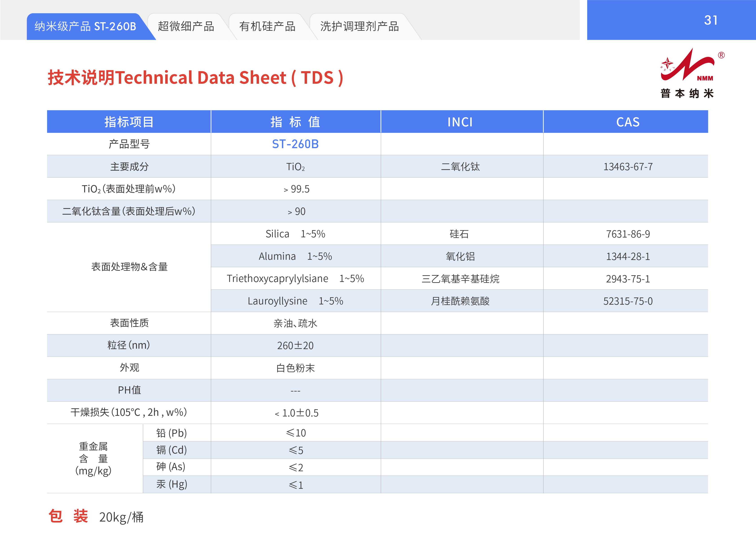Viewport: 756px width, 557px height.
Task: Select CAS number 13463-67-7 cell
Action: pyautogui.click(x=628, y=167)
